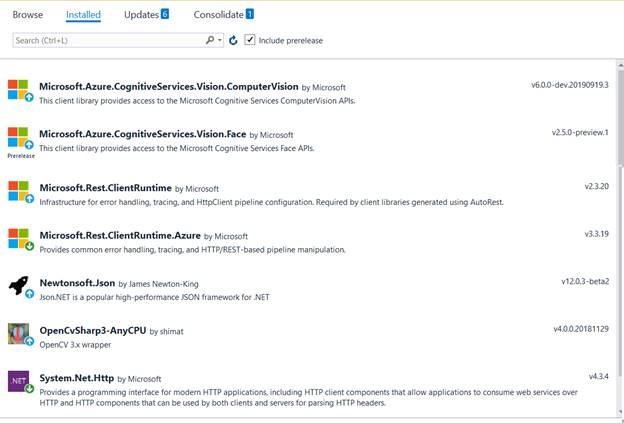
Task: Select the Installed tab
Action: tap(83, 15)
